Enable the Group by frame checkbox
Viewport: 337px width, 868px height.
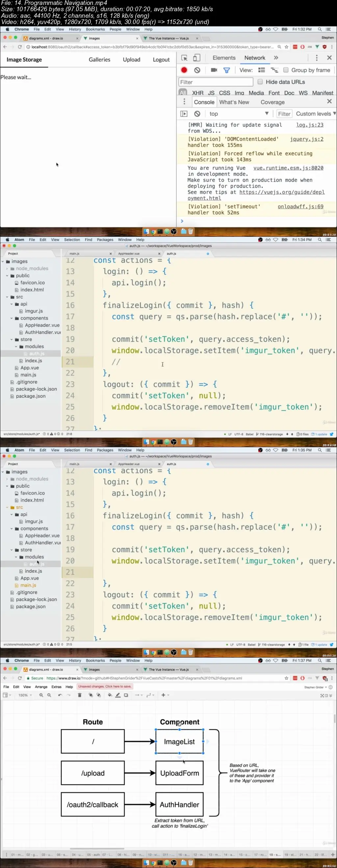tap(286, 70)
